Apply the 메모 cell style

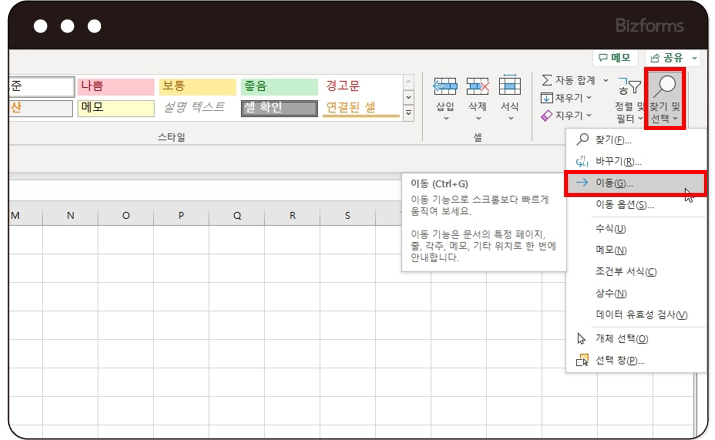pyautogui.click(x=116, y=108)
